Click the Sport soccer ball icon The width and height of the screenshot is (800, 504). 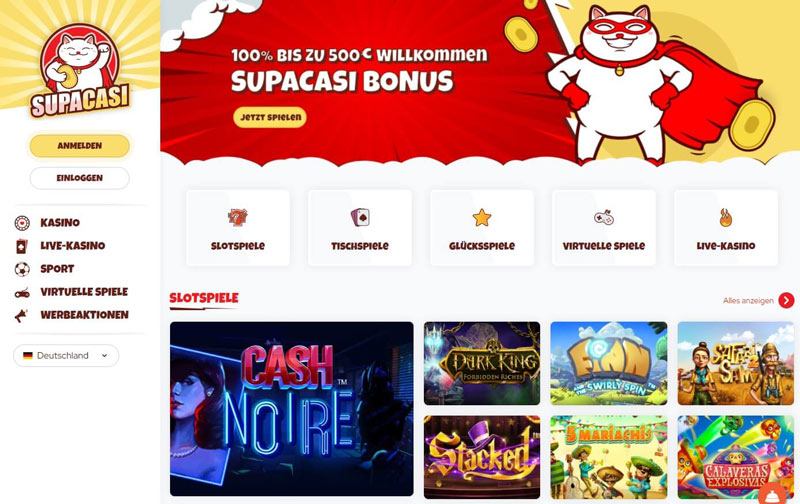pyautogui.click(x=22, y=269)
